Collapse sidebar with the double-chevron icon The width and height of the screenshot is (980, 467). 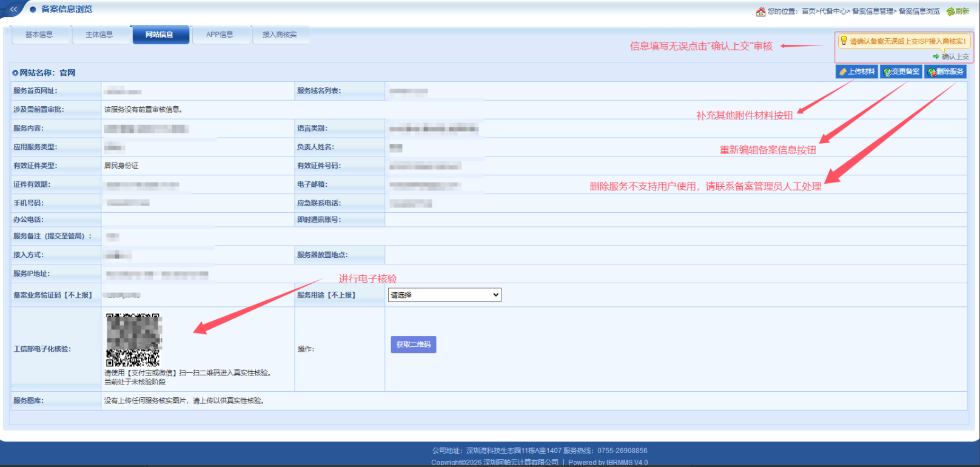coord(13,9)
